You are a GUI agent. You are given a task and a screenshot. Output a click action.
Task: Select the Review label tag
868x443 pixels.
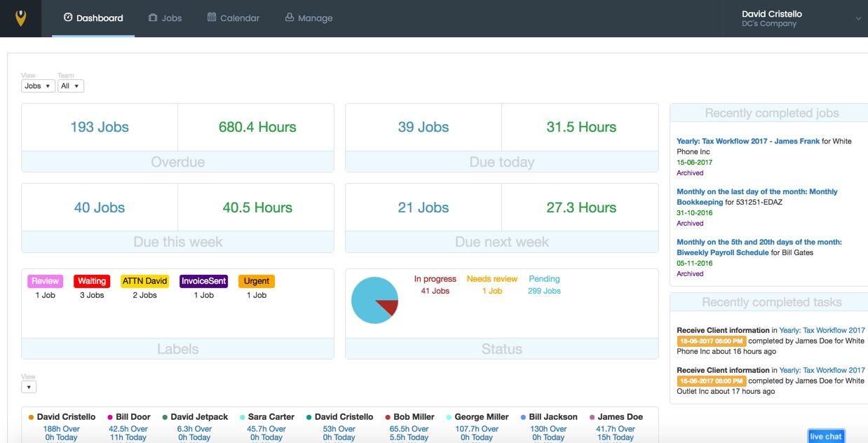45,280
